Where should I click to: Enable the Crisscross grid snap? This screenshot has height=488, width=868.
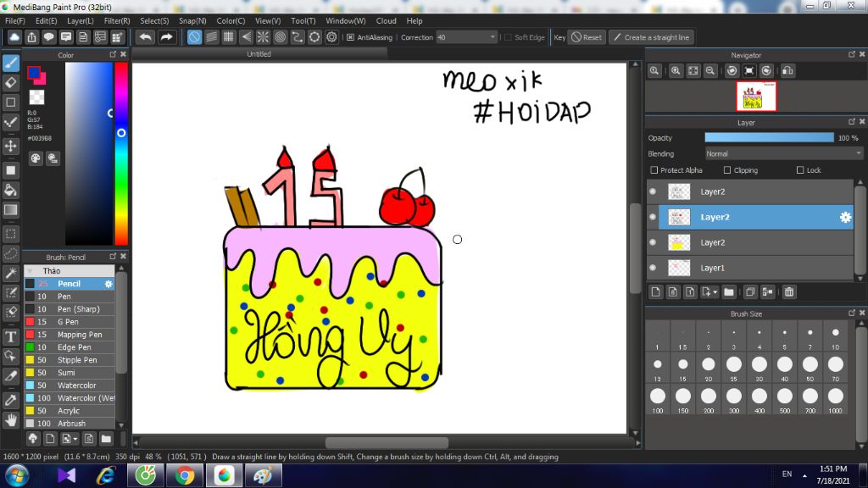(x=229, y=37)
